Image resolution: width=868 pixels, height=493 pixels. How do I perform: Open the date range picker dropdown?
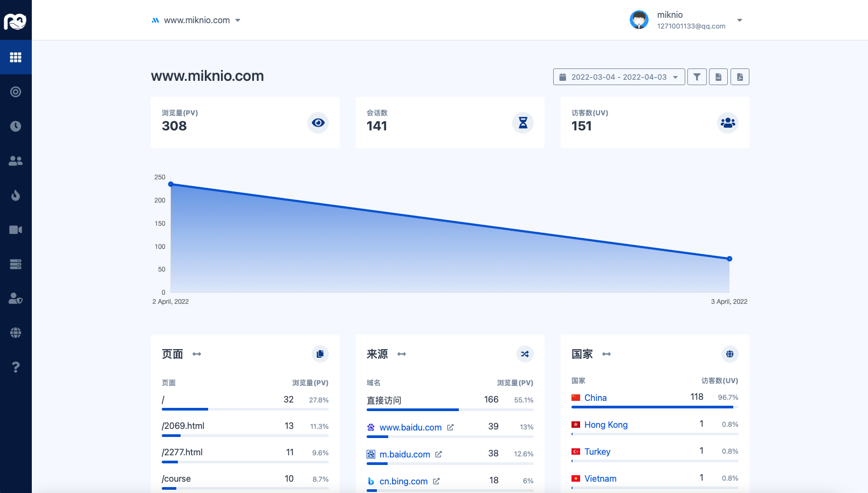[619, 77]
